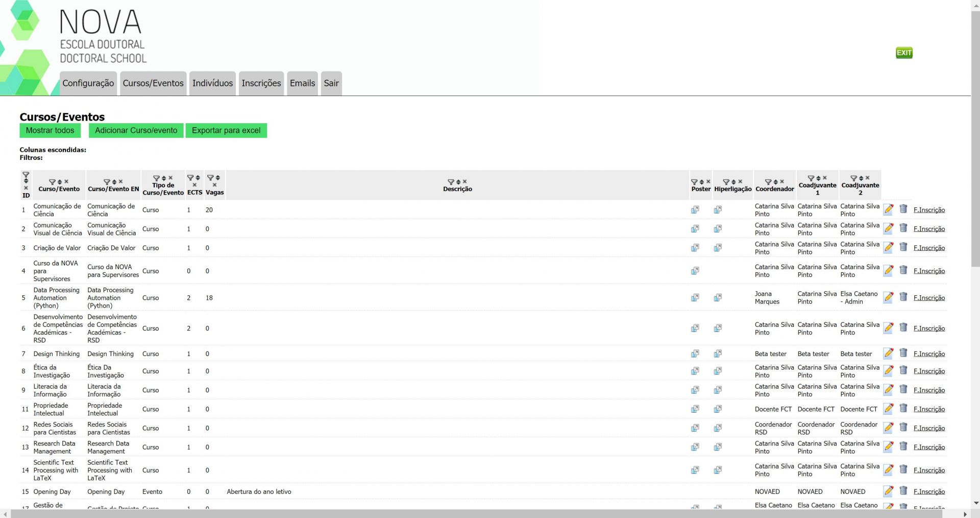This screenshot has width=980, height=518.
Task: Click the filter funnel on the Coordenador column
Action: tap(768, 182)
